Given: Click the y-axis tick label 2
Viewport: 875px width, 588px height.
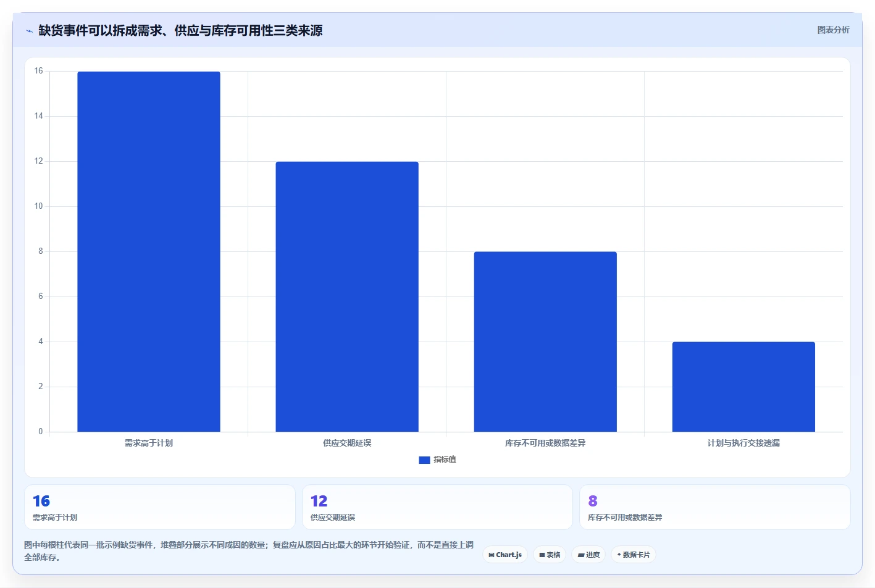Looking at the screenshot, I should coord(41,387).
